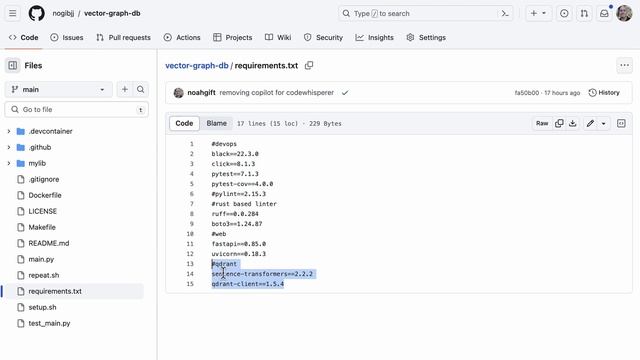
Task: Switch to the Insights tab
Action: coord(375,38)
